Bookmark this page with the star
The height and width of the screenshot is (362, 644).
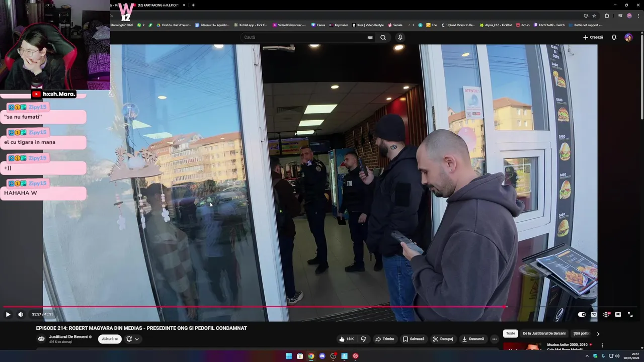pos(594,16)
